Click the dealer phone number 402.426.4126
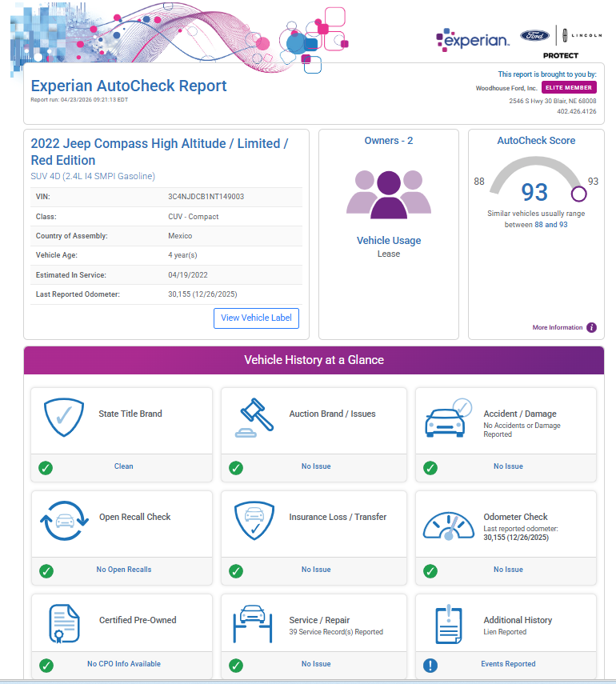The image size is (616, 684). click(x=577, y=112)
